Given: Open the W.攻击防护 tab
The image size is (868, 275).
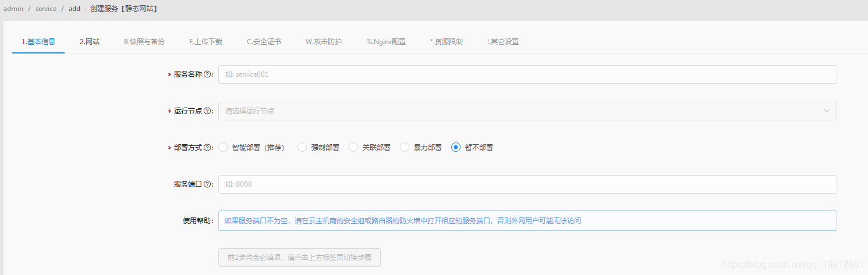Looking at the screenshot, I should click(x=324, y=42).
